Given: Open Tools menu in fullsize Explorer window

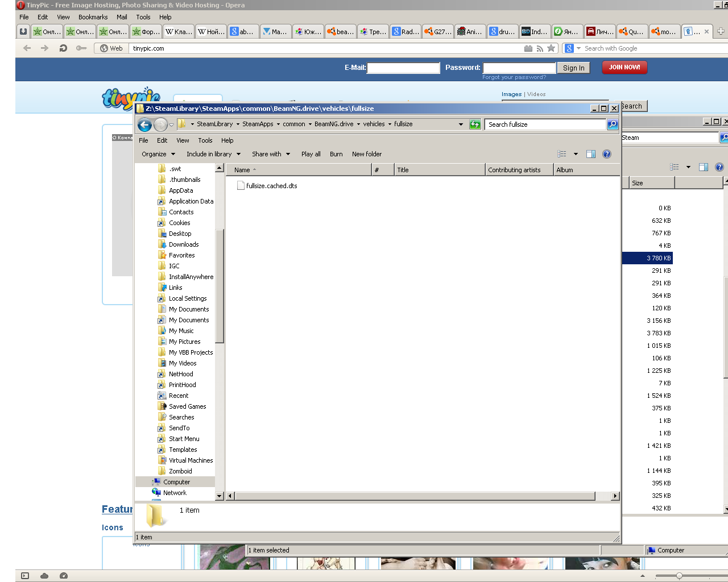Looking at the screenshot, I should tap(205, 140).
